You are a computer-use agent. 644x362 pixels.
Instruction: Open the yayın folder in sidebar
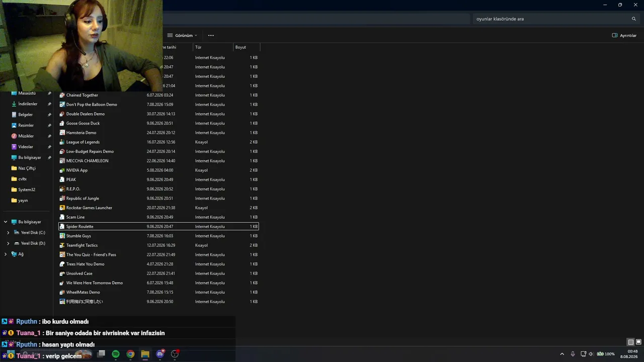(x=23, y=201)
